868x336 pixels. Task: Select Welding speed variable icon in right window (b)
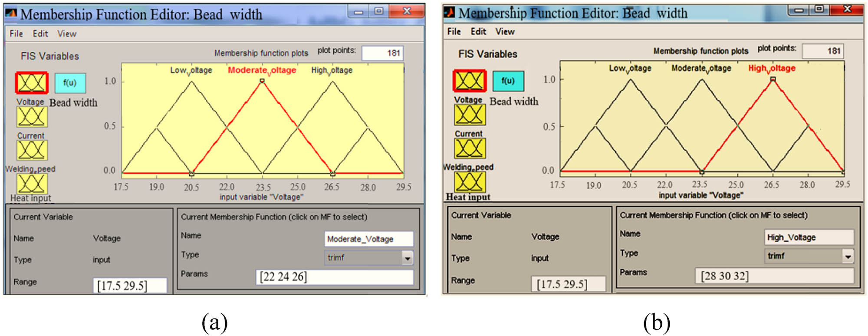tap(470, 148)
